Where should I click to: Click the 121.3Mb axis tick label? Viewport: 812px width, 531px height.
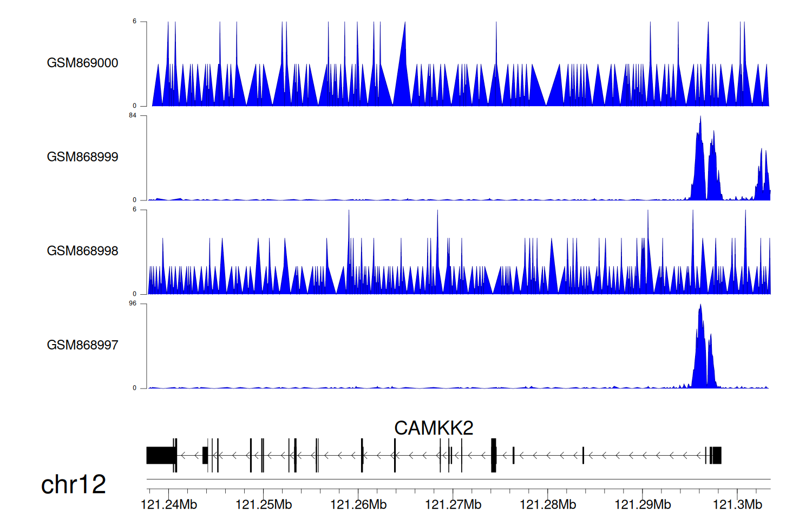[737, 505]
